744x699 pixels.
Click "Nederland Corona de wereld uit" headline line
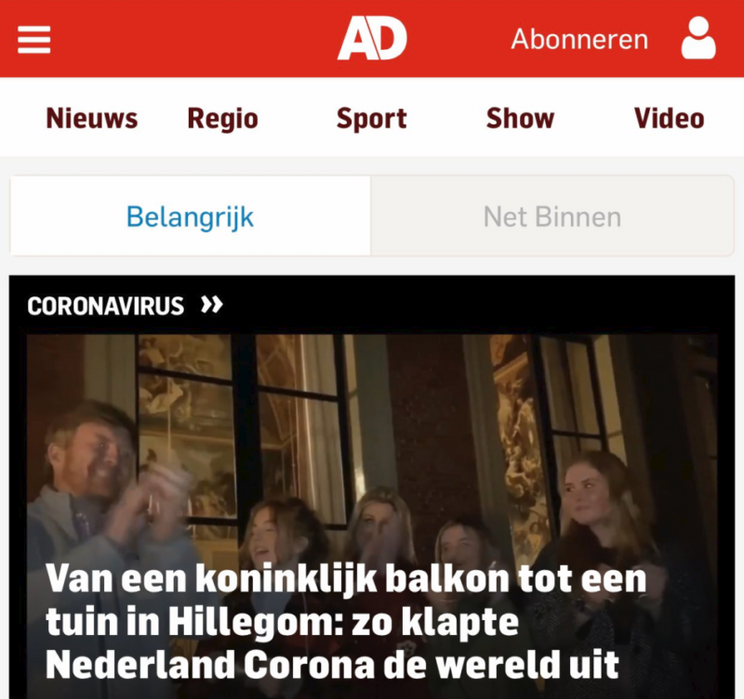pyautogui.click(x=332, y=665)
